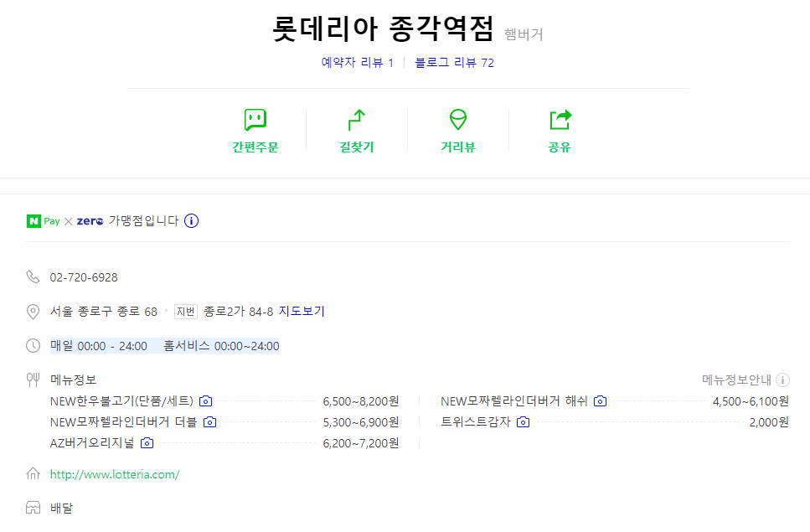Open photo icon for AZ버거오리지널
This screenshot has width=810, height=532.
point(147,443)
